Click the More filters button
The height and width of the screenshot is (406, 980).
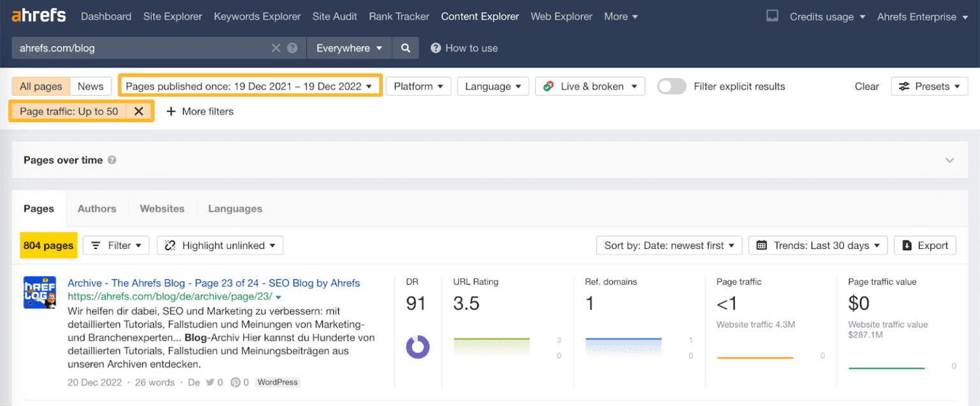[x=200, y=111]
